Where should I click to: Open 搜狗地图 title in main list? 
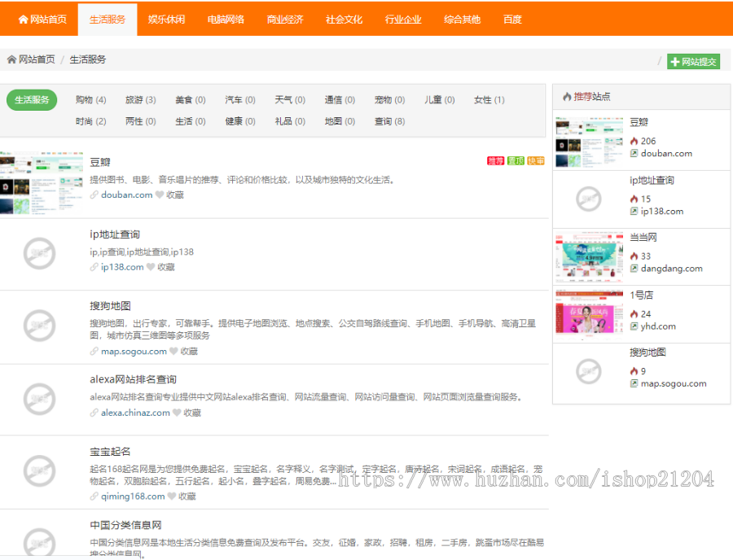click(x=110, y=306)
